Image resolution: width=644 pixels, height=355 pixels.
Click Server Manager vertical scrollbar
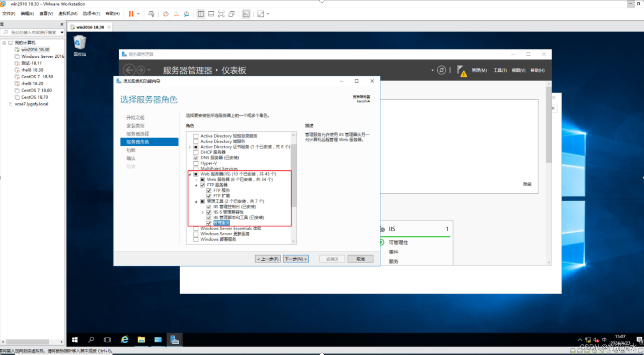[x=549, y=126]
